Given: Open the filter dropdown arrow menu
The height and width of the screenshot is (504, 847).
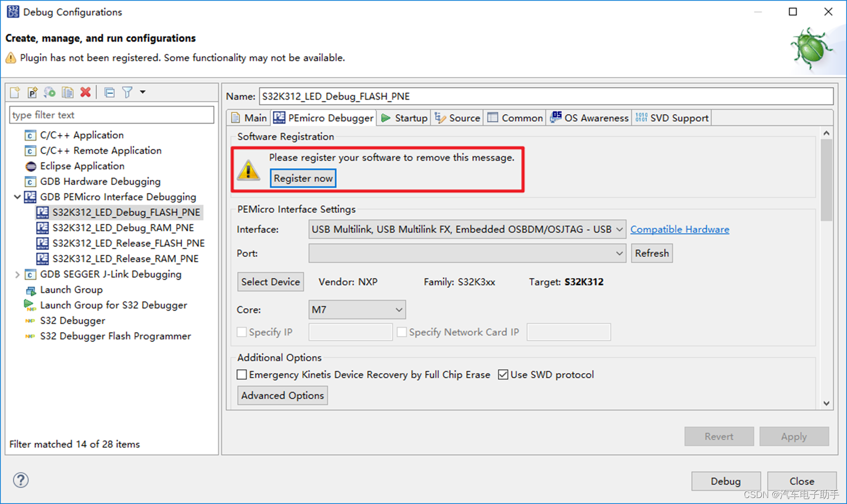Looking at the screenshot, I should pyautogui.click(x=143, y=92).
